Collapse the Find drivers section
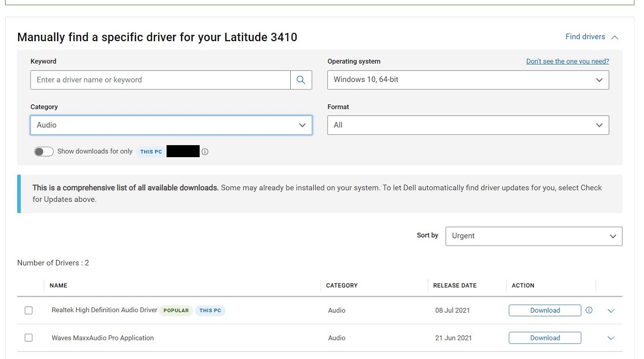644x359 pixels. pyautogui.click(x=592, y=37)
